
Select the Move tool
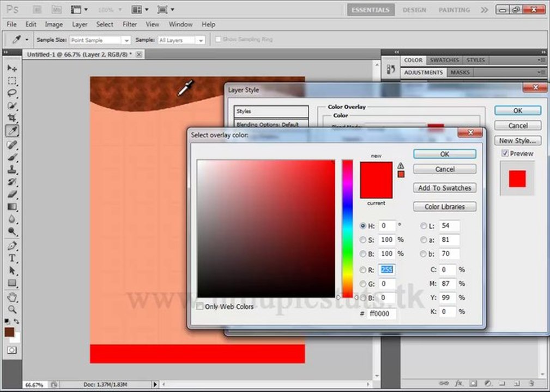(12, 68)
